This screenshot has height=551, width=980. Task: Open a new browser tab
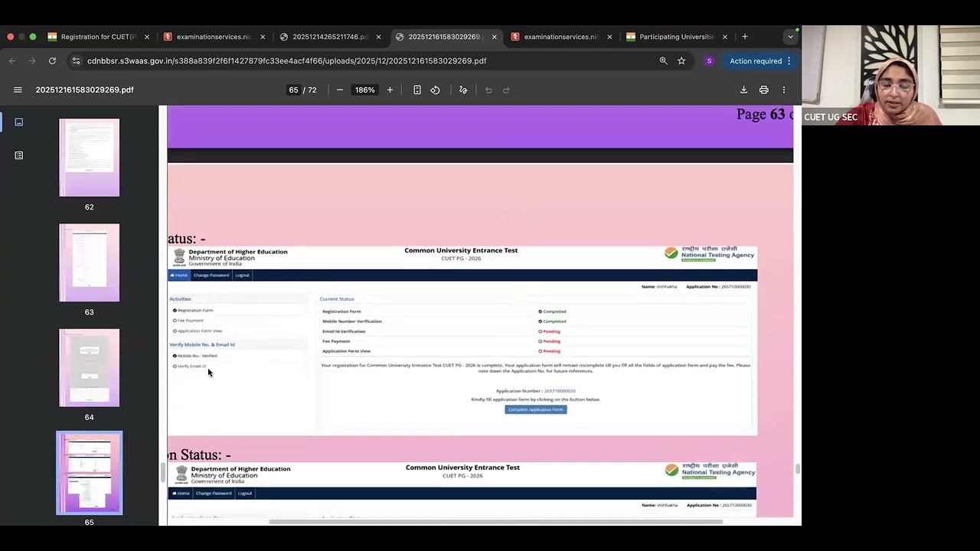click(744, 36)
